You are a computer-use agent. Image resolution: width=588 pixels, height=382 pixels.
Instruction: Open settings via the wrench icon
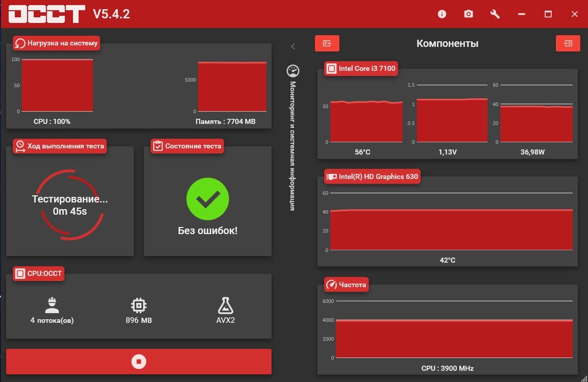pos(495,14)
